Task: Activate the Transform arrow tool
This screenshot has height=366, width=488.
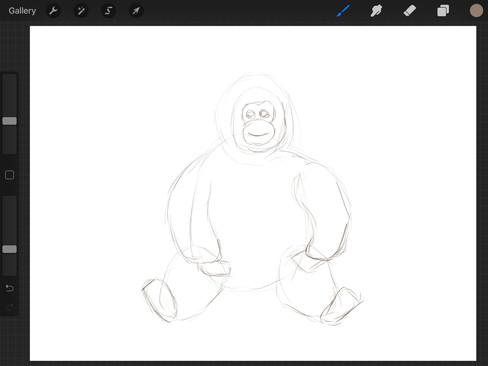Action: (136, 11)
